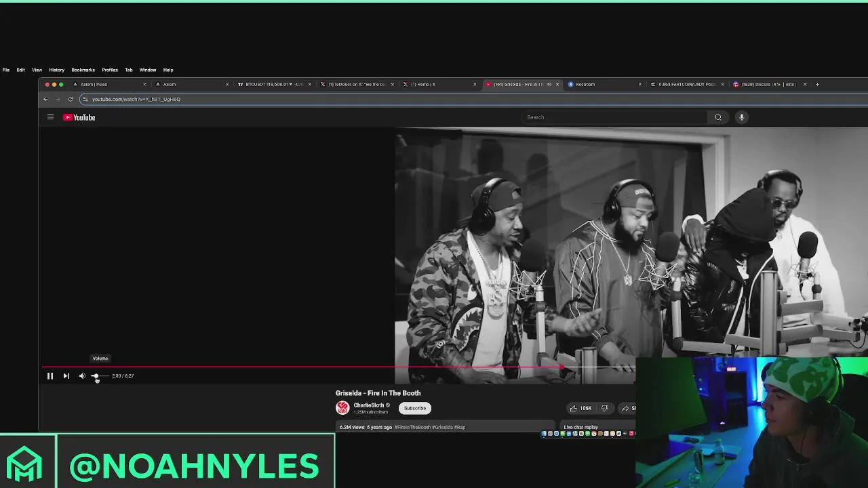868x488 pixels.
Task: Open the Tab menu
Action: pos(129,70)
